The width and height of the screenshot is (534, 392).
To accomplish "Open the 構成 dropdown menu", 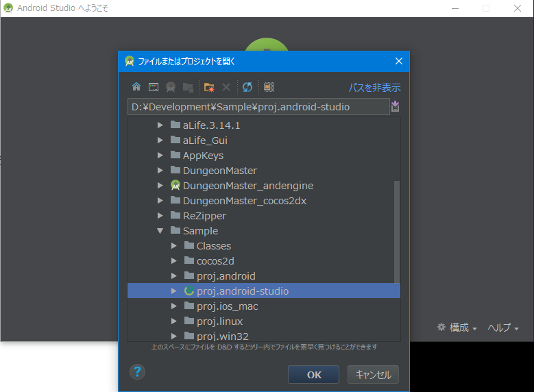I will [457, 328].
